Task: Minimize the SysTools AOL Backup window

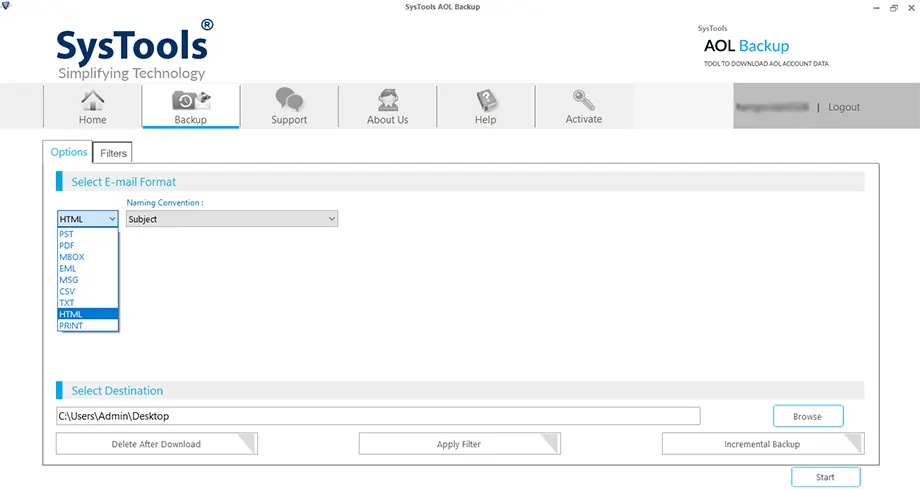Action: point(876,8)
